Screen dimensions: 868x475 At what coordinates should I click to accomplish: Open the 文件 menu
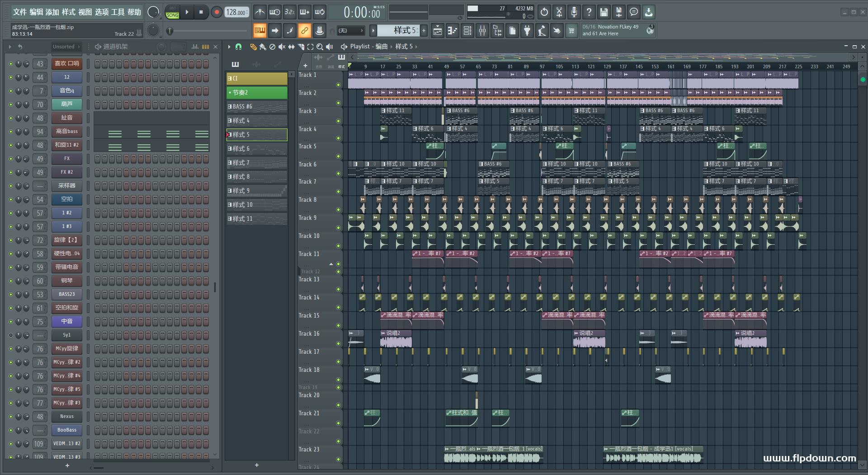(x=19, y=12)
